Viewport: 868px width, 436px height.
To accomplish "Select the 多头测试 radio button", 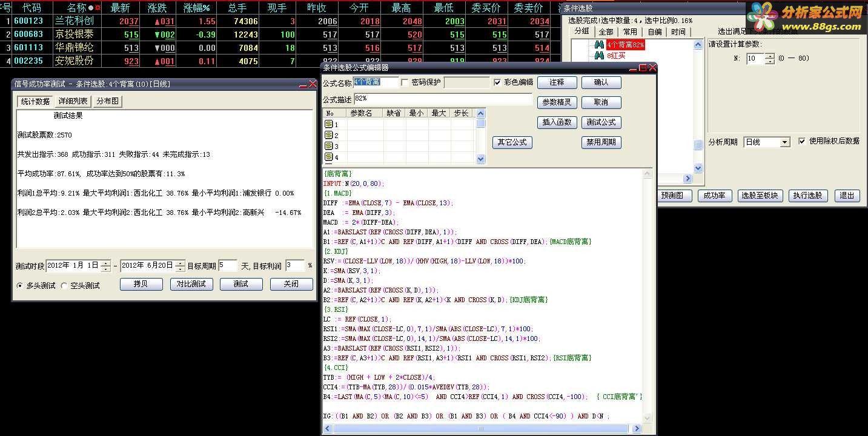I will point(20,285).
